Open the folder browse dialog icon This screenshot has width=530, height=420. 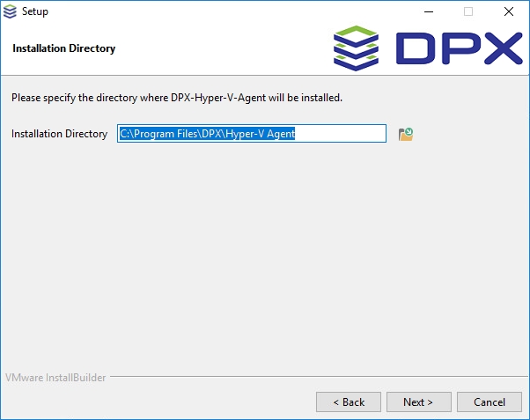click(x=406, y=134)
